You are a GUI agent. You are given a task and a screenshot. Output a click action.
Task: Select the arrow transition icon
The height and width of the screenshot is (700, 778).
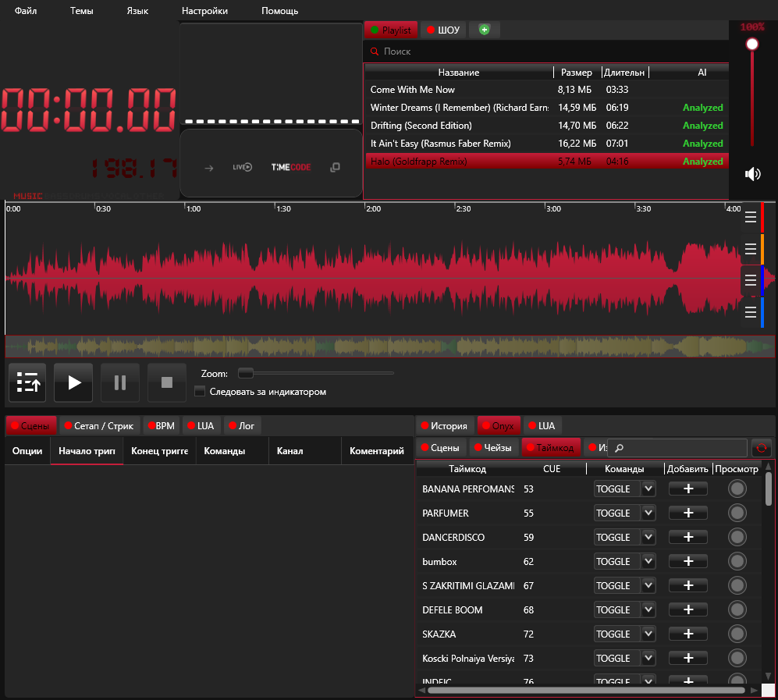208,166
